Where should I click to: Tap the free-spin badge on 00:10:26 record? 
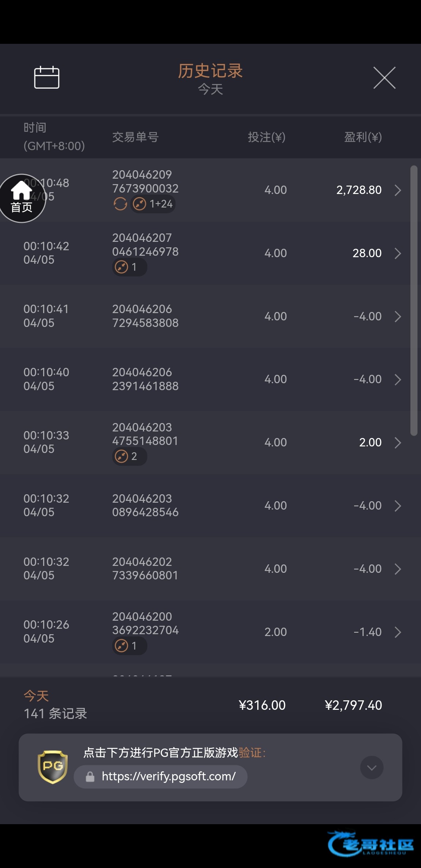129,646
